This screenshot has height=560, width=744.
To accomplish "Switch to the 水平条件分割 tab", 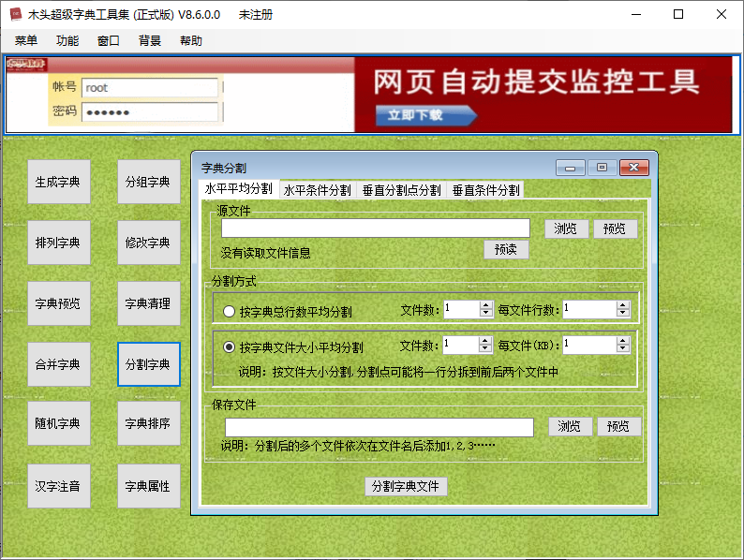I will [x=317, y=190].
